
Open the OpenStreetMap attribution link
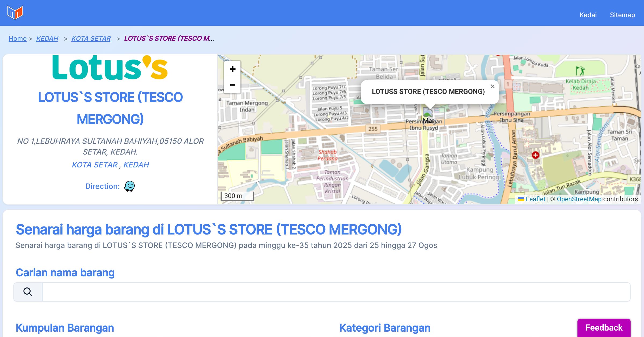click(x=579, y=199)
